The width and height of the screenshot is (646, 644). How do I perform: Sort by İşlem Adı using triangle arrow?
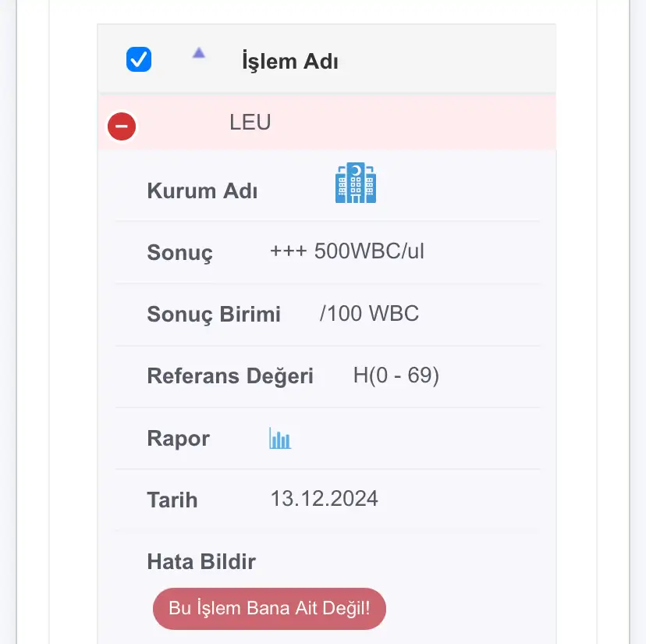(199, 53)
